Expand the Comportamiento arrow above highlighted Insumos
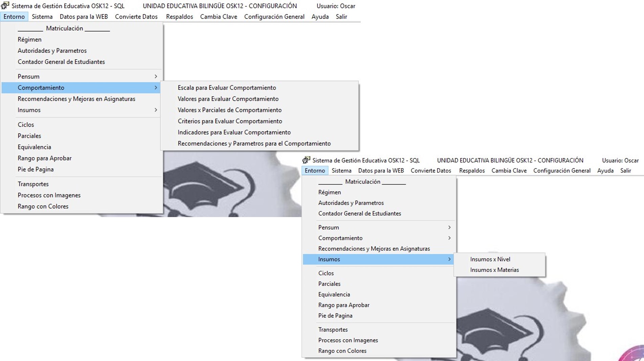This screenshot has width=644, height=361. pos(449,238)
